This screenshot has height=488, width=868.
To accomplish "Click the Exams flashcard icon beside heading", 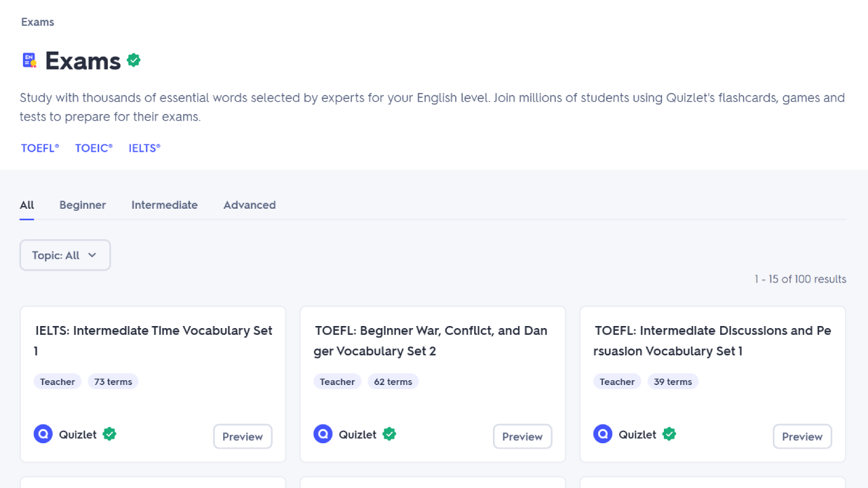I will 29,60.
